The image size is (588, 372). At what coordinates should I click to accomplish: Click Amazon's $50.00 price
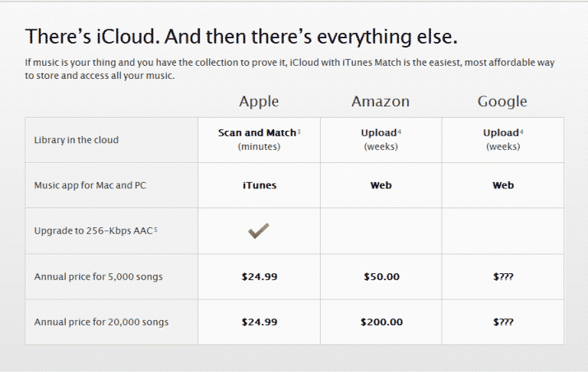coord(381,276)
